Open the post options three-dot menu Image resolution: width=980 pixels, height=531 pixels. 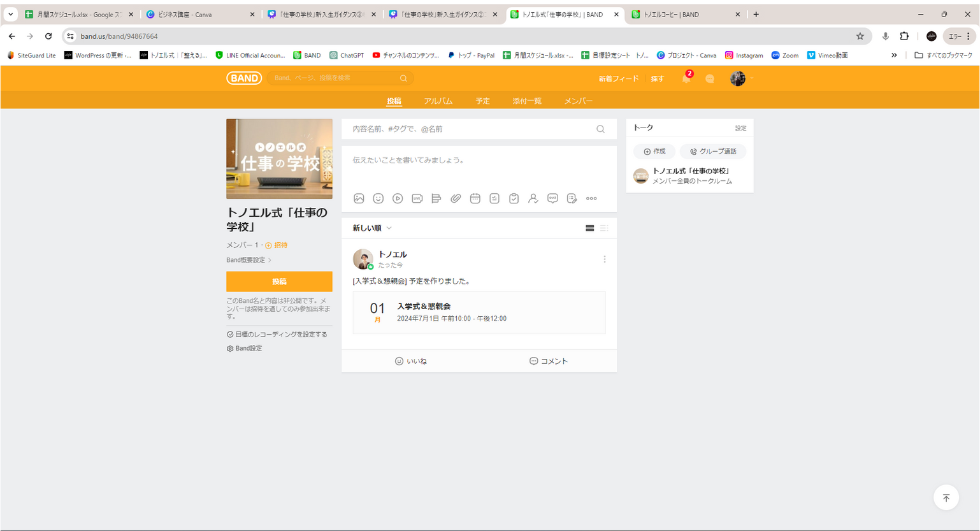605,259
